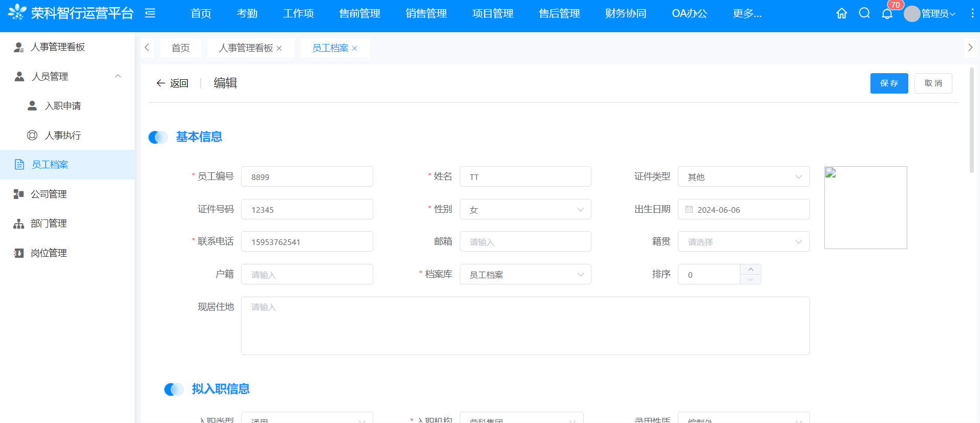This screenshot has width=980, height=423.
Task: Increase 排序 value with up stepper
Action: pyautogui.click(x=750, y=269)
